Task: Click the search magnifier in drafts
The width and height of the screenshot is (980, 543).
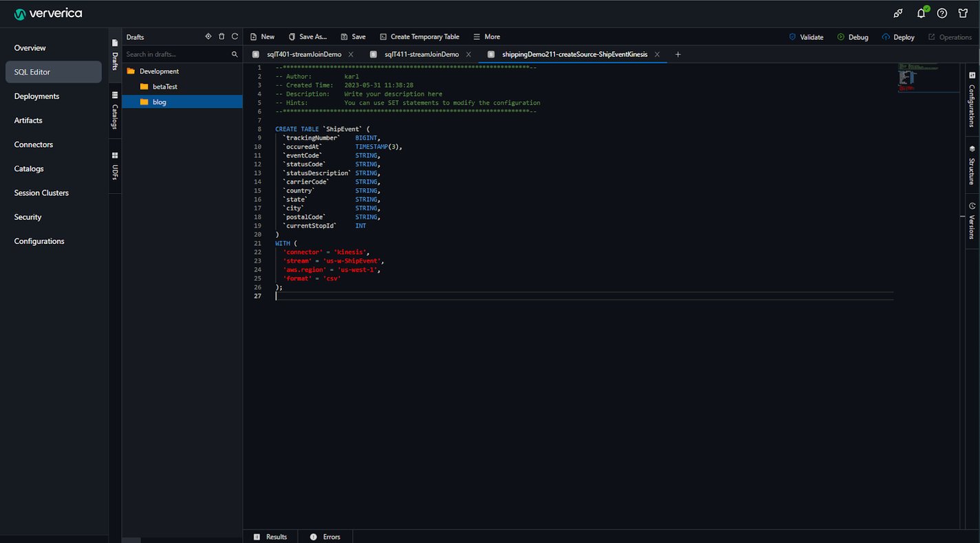Action: (235, 54)
